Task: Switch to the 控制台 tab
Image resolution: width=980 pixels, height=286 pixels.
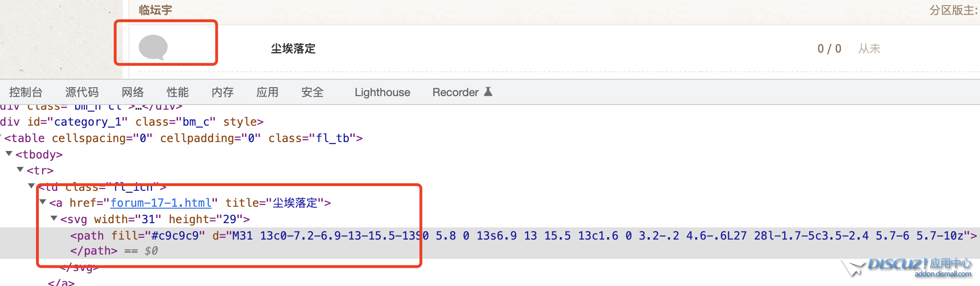Action: point(26,92)
